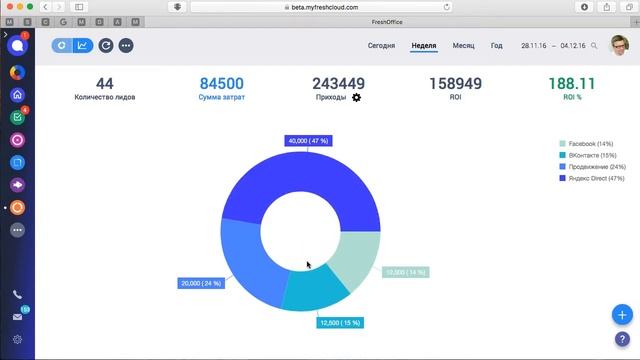Viewport: 640px width, 360px height.
Task: Toggle Facebook (14%) legend swatch
Action: coord(562,144)
